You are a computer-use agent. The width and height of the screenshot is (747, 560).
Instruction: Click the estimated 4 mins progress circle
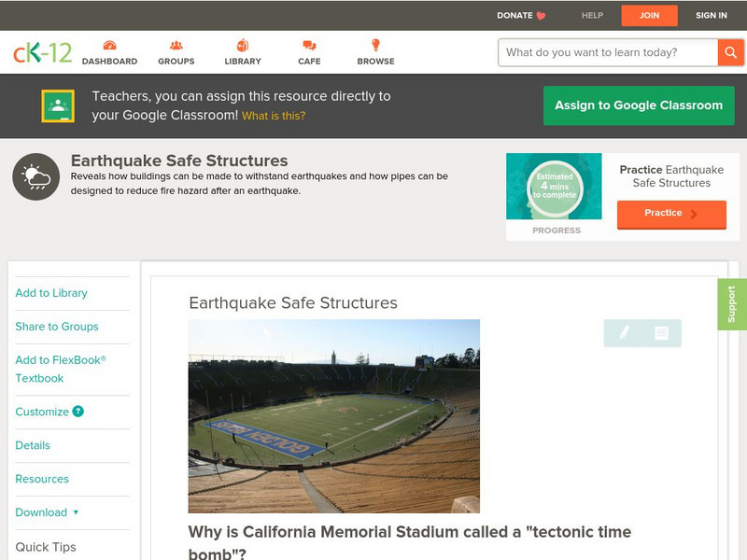(x=555, y=187)
